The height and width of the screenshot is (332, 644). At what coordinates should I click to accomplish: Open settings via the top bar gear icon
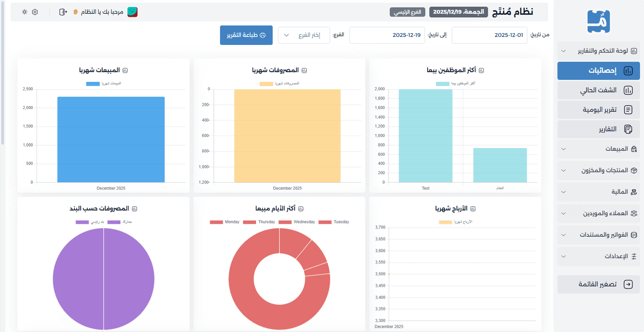(35, 12)
